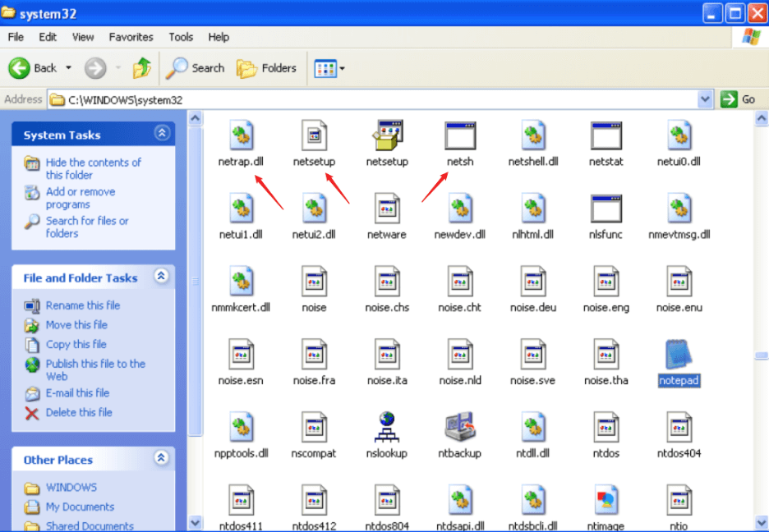Open the Edit menu
769x532 pixels.
pos(48,37)
